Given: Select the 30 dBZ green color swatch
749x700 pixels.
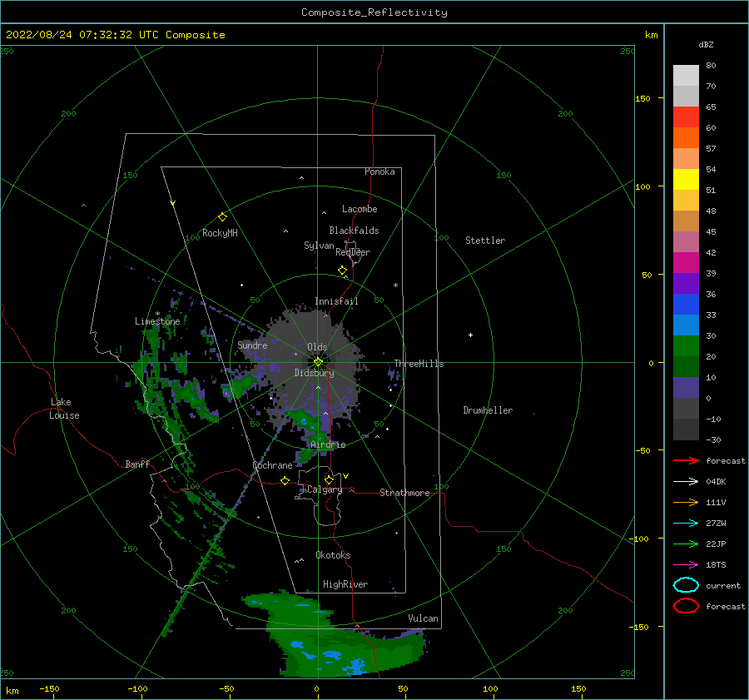Looking at the screenshot, I should coord(686,345).
